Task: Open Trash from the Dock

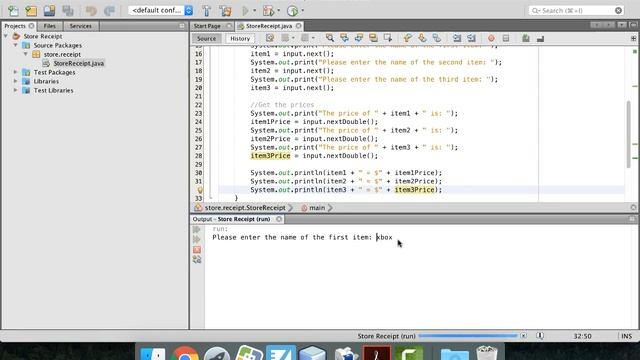Action: (487, 353)
